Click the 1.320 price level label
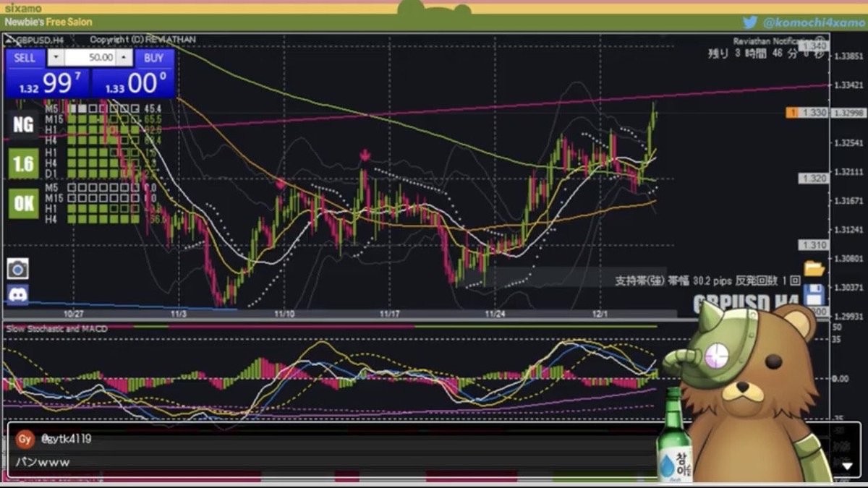Image resolution: width=868 pixels, height=488 pixels. coord(814,178)
